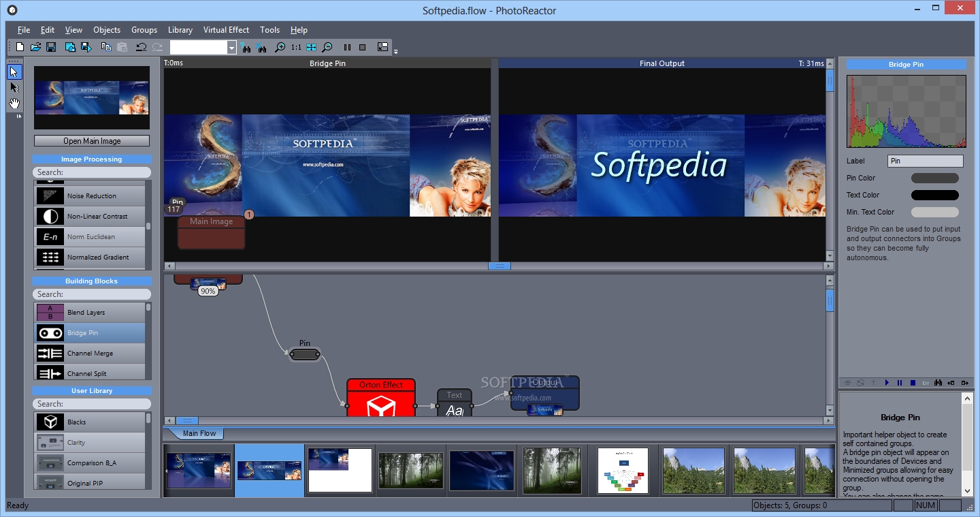Fit the view with the blue arrows icon
980x517 pixels.
click(x=311, y=48)
